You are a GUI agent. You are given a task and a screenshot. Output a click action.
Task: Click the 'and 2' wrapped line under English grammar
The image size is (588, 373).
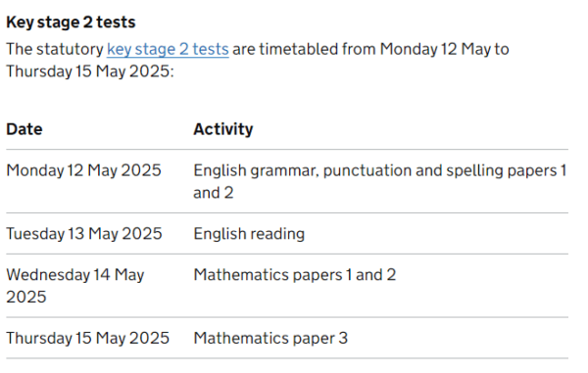click(214, 193)
